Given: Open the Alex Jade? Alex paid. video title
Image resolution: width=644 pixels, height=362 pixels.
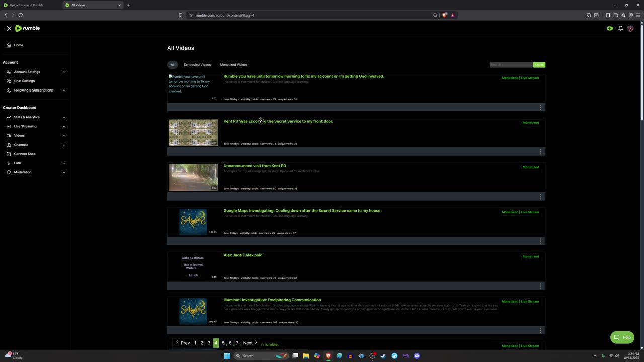Looking at the screenshot, I should [244, 255].
